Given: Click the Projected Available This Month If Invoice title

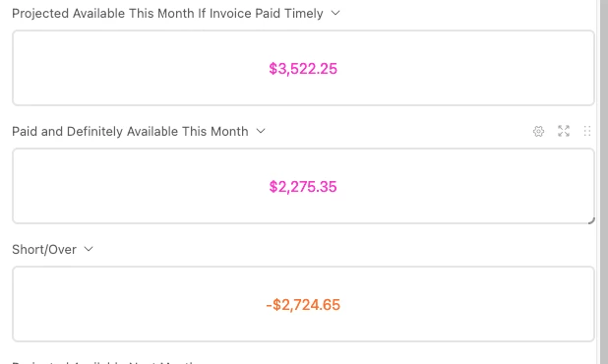Looking at the screenshot, I should pos(167,13).
